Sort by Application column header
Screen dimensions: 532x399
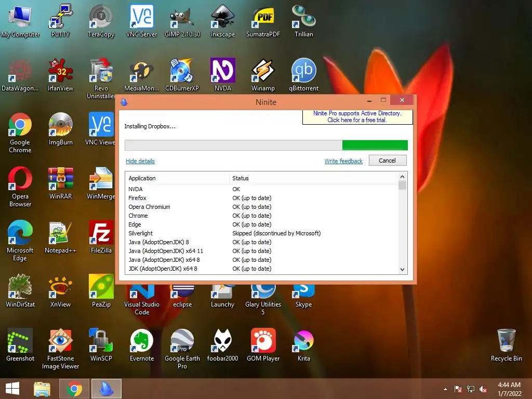pos(178,178)
